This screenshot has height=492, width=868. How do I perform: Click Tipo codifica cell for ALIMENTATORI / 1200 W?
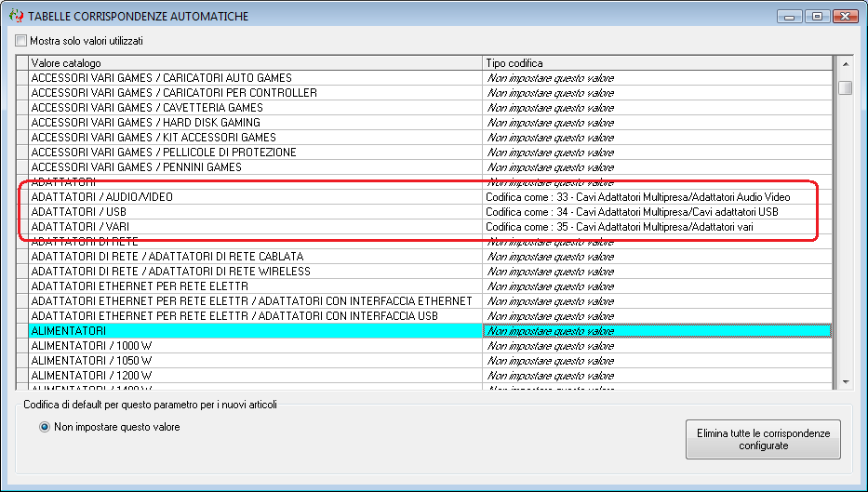point(657,376)
